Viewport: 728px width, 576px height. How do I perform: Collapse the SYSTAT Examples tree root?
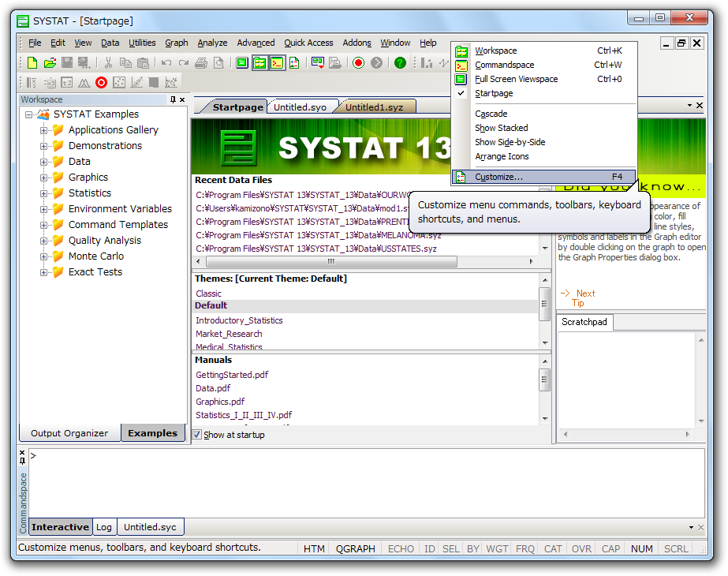click(x=28, y=114)
